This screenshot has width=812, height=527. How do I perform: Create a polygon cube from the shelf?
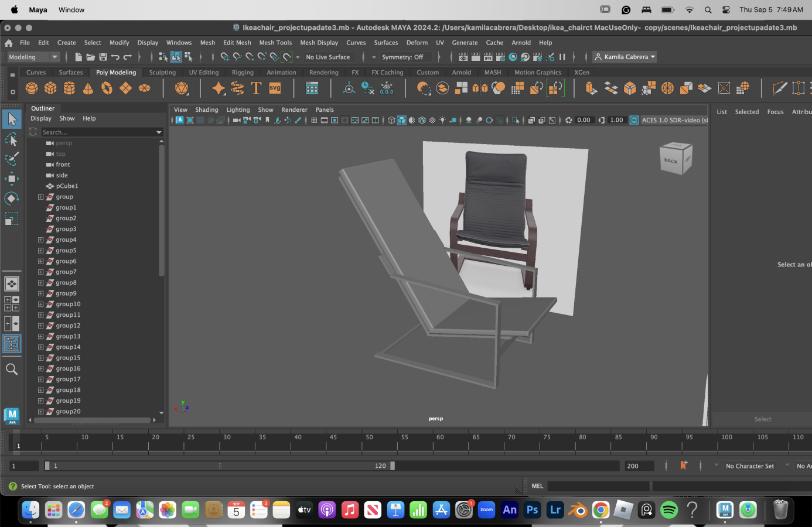(x=50, y=88)
